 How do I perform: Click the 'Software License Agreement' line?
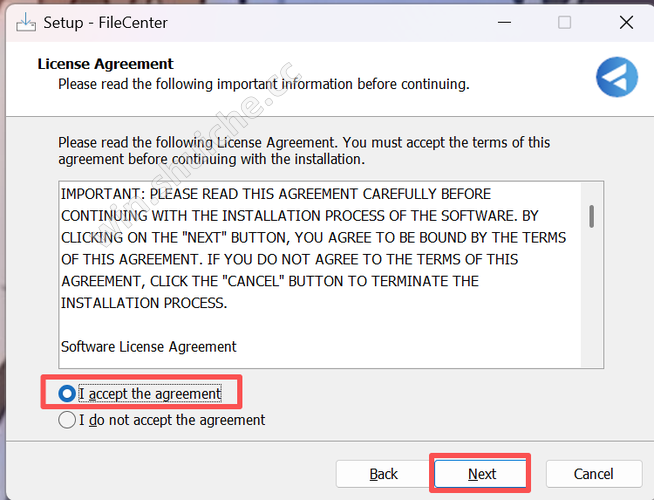pos(149,346)
